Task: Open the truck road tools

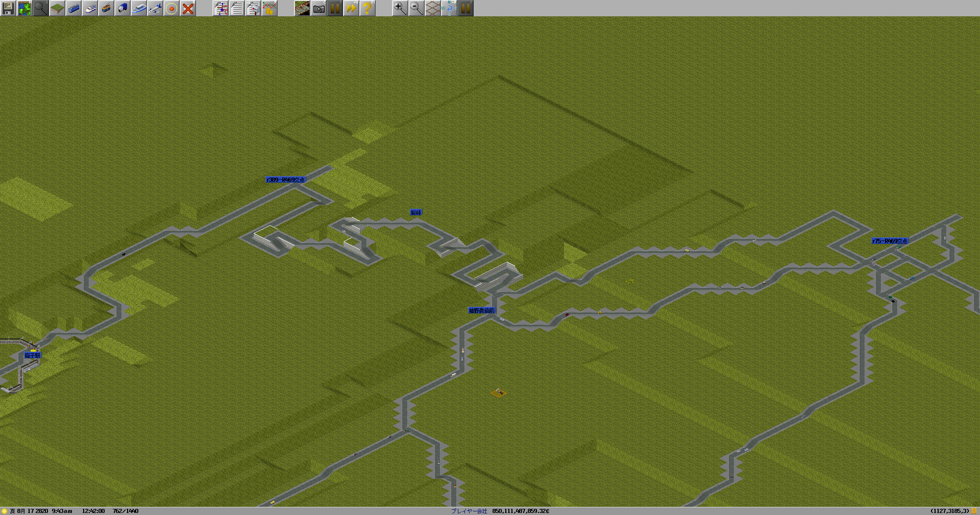Action: pyautogui.click(x=122, y=8)
